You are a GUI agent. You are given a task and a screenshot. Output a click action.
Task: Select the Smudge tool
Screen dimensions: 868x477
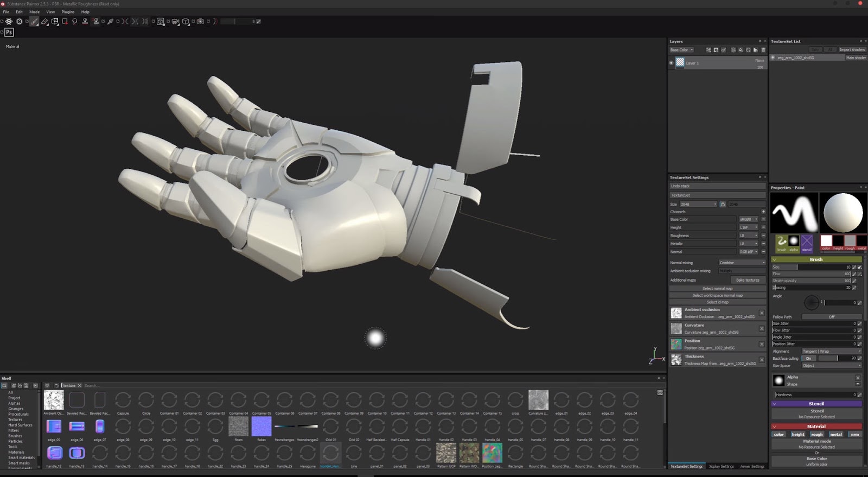(x=74, y=21)
